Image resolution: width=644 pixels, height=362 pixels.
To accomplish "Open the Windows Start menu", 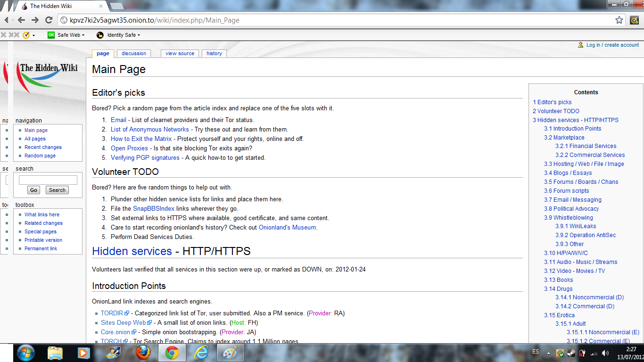I will tap(25, 353).
